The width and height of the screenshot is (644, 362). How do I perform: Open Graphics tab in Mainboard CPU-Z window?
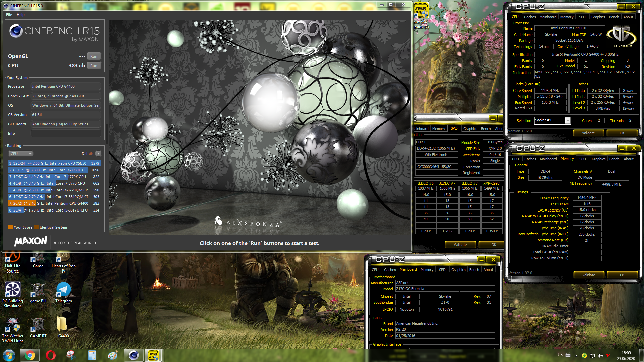click(x=458, y=270)
